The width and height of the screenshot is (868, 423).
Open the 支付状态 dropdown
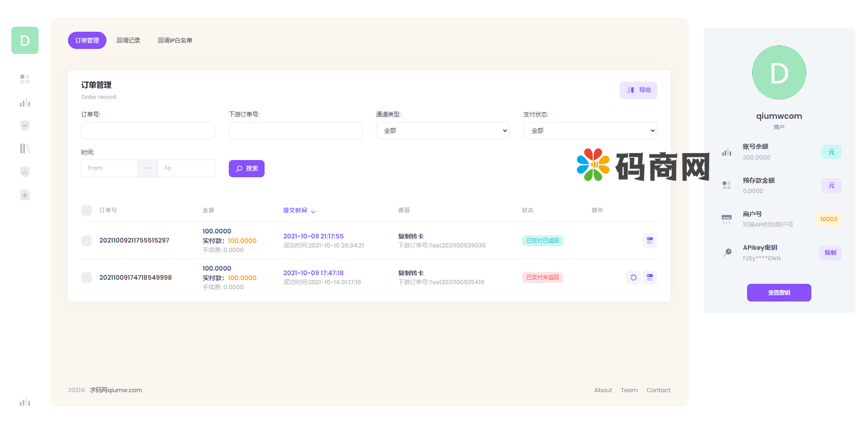click(590, 131)
